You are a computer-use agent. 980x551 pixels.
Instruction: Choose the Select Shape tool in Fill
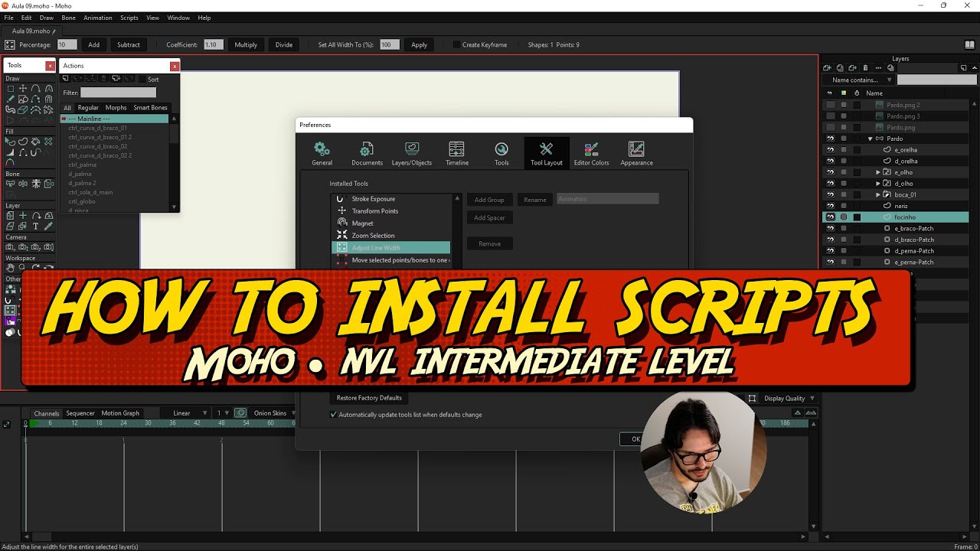point(10,141)
